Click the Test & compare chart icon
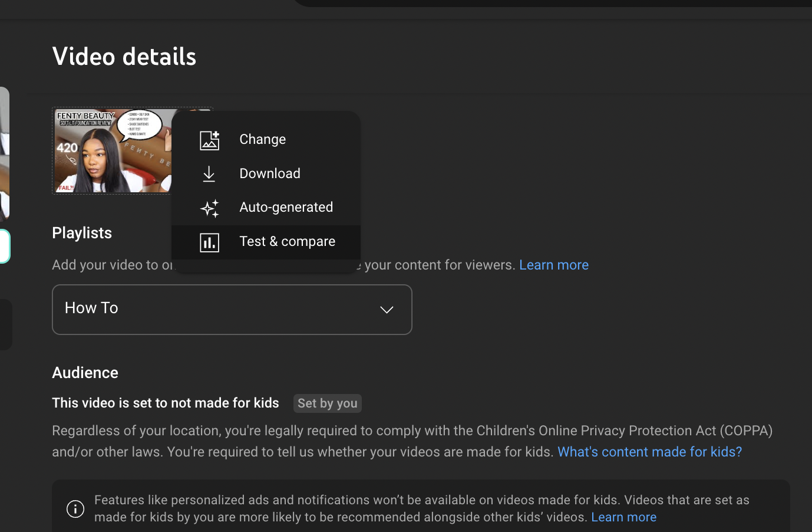Image resolution: width=812 pixels, height=532 pixels. (x=209, y=242)
